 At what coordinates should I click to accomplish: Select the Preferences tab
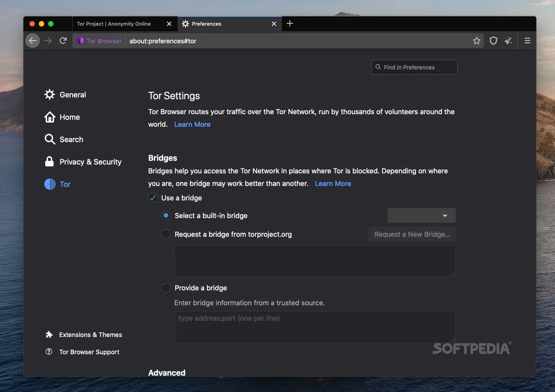(229, 24)
